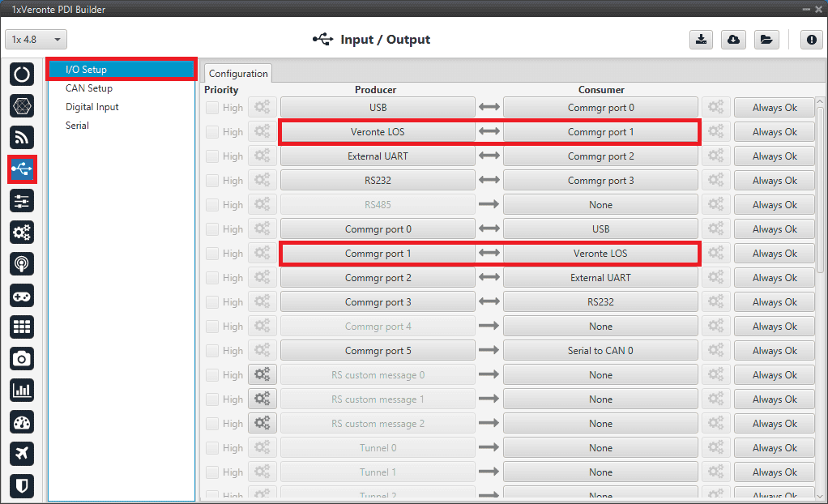The width and height of the screenshot is (828, 504).
Task: Open CAN Setup in the left panel
Action: point(89,88)
